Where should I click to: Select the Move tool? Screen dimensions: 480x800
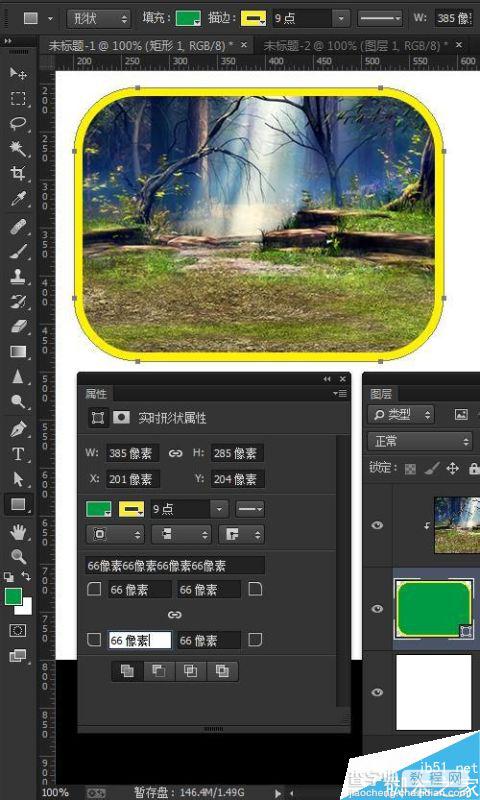(x=18, y=73)
